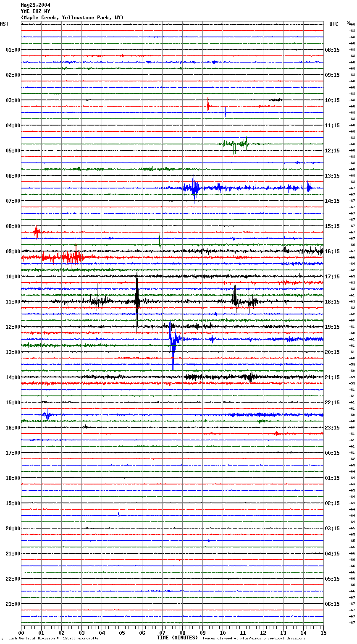Select the 04:00 MST row label
Screen dimensions: 357x644
[x=13, y=126]
